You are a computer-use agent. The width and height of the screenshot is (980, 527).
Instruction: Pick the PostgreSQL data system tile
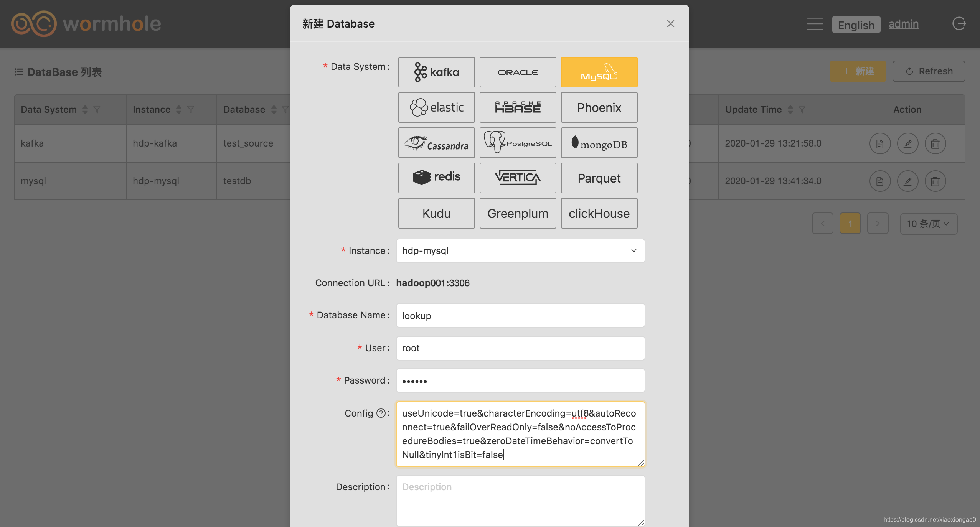click(518, 143)
